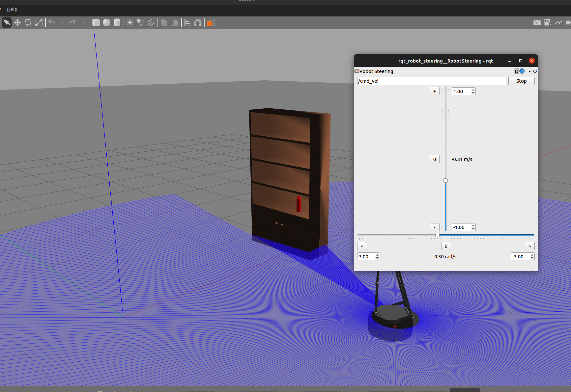Open the Help menu

pos(12,9)
